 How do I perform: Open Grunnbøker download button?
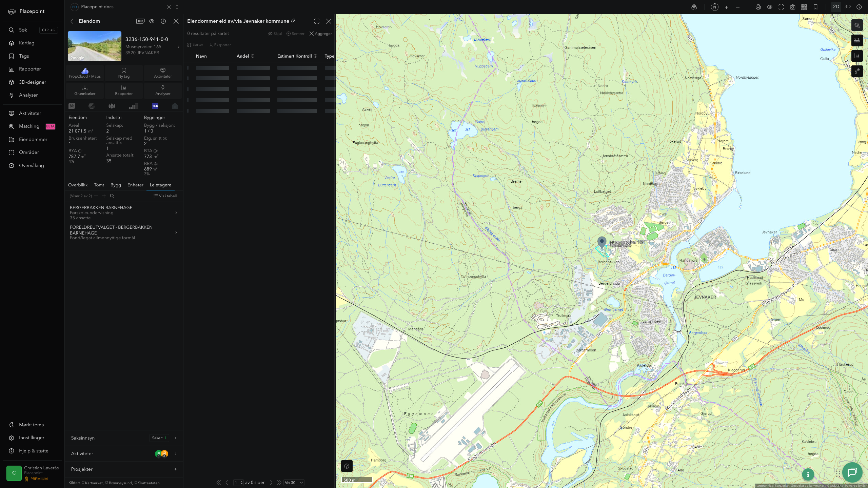coord(85,90)
